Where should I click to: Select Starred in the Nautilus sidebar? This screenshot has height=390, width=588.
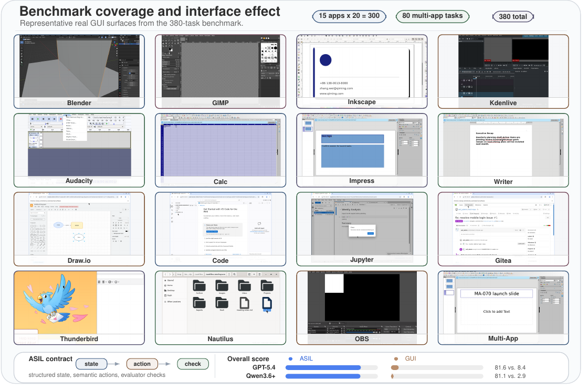pyautogui.click(x=169, y=280)
